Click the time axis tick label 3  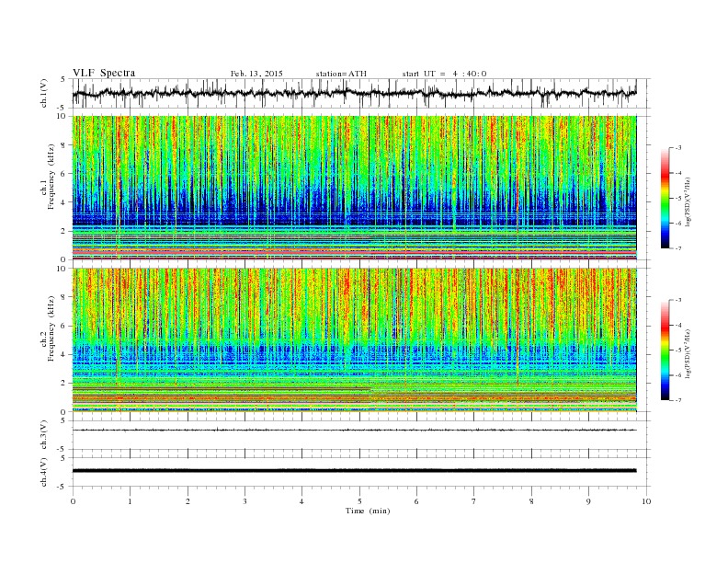click(245, 501)
